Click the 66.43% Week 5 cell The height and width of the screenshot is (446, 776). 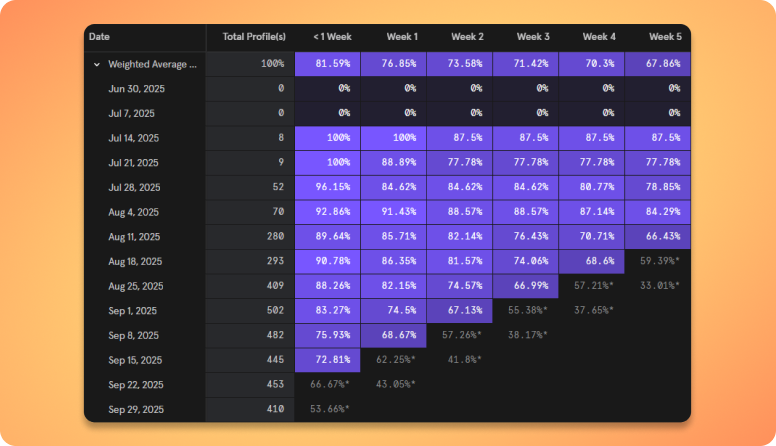[x=657, y=236]
